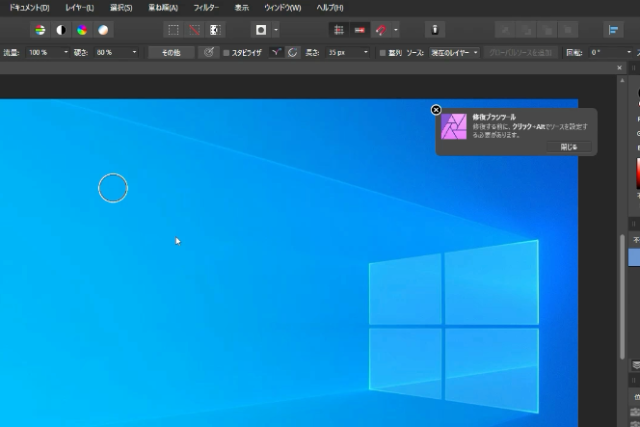Click the vertical scrollbar of the canvas
Screen dimensions: 640x427
622,297
